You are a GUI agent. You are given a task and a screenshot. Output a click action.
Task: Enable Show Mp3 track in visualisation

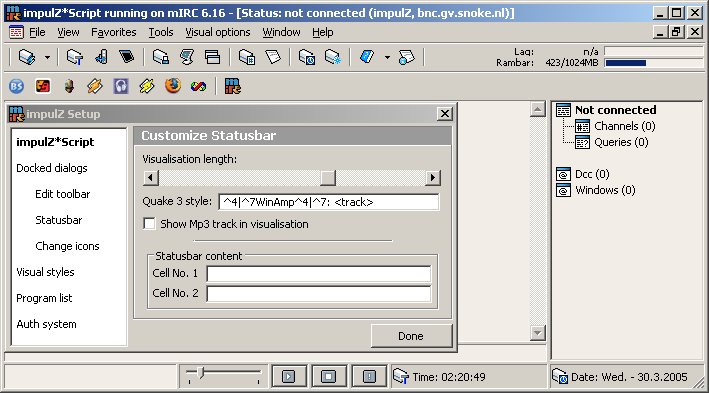click(149, 224)
